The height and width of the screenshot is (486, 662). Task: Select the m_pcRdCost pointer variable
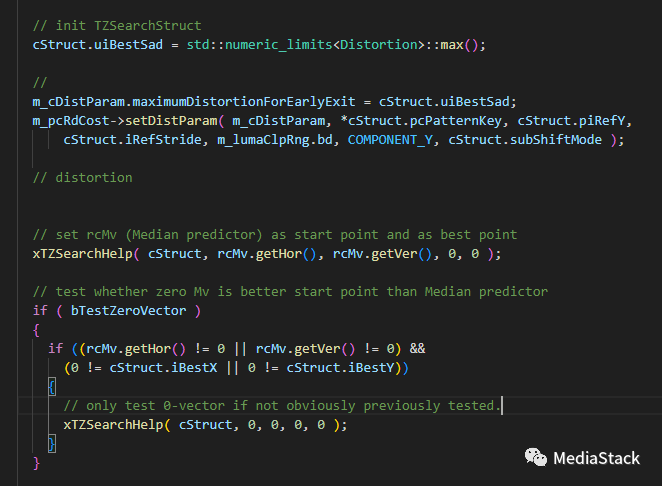72,120
